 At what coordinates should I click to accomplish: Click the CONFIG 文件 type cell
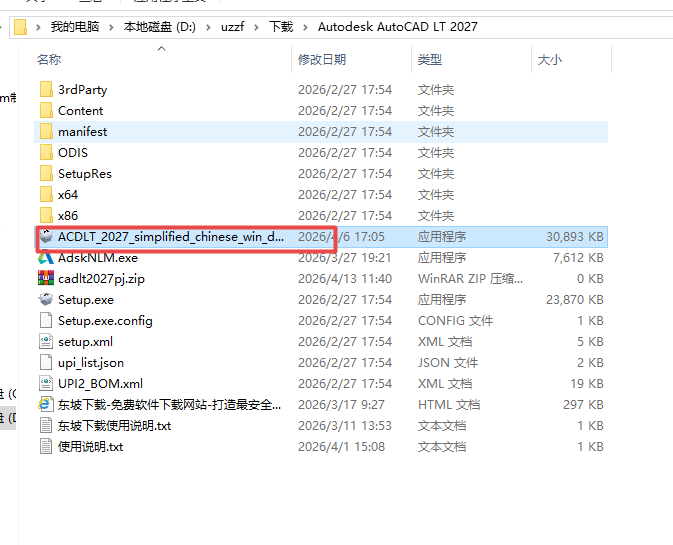pos(455,321)
